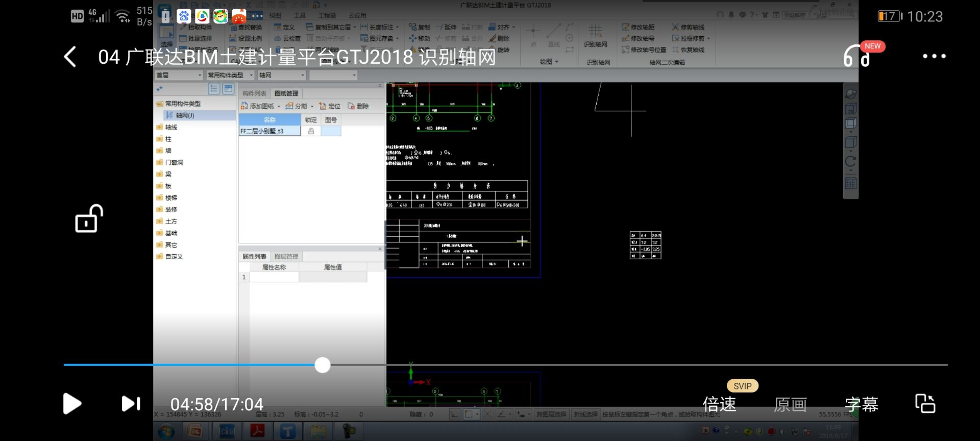Select the 修改轴号位置 tool
This screenshot has height=441, width=980.
click(644, 50)
